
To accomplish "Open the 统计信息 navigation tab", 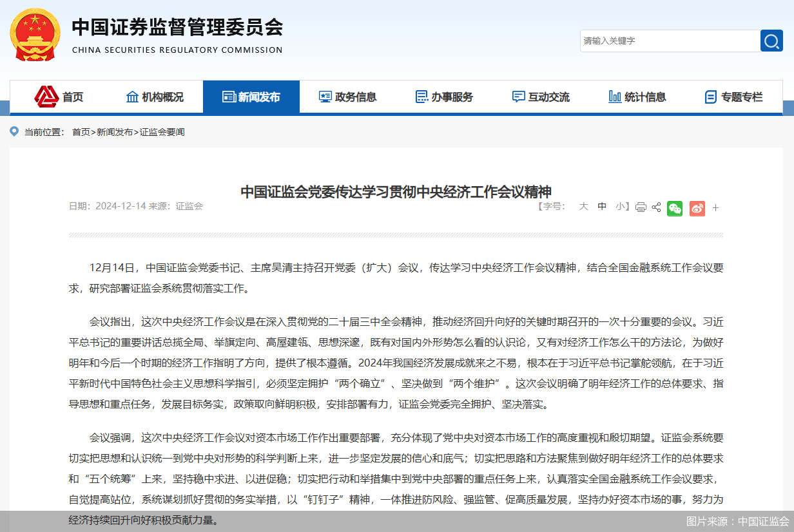I will coord(638,97).
